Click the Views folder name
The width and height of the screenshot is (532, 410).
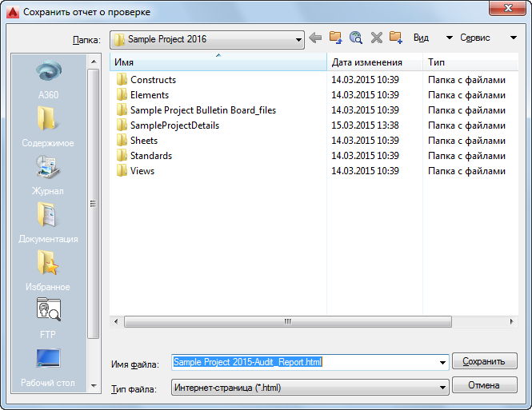coord(142,171)
